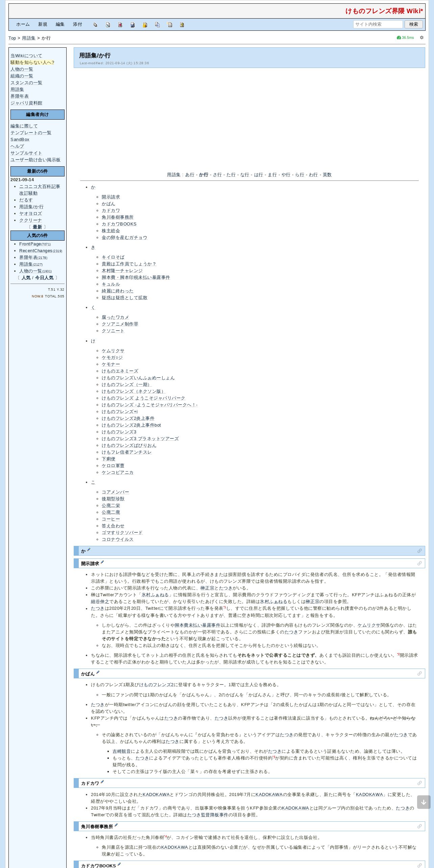Screen dimensions: 434x868
Task: Click the pencil edit icon beside カドカワ heading
Action: pyautogui.click(x=102, y=782)
